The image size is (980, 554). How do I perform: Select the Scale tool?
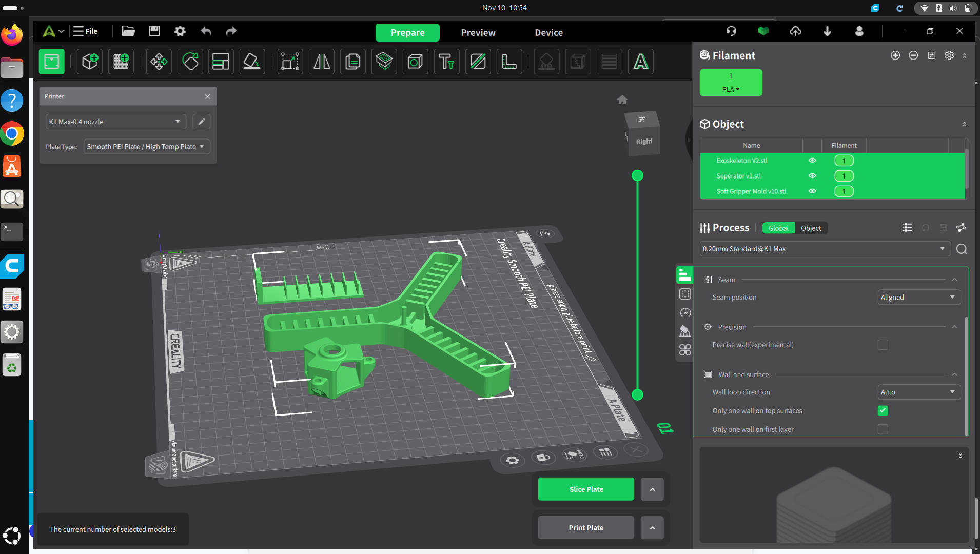[290, 62]
